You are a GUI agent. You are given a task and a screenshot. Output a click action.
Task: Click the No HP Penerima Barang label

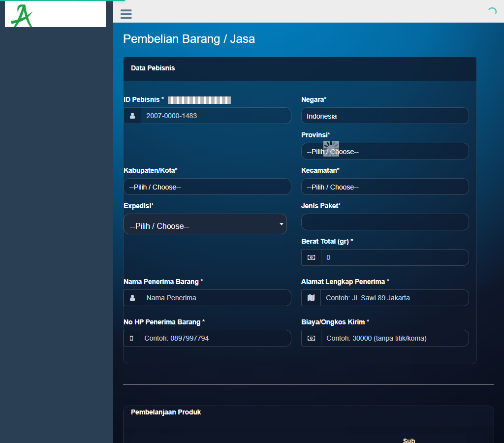coord(164,322)
